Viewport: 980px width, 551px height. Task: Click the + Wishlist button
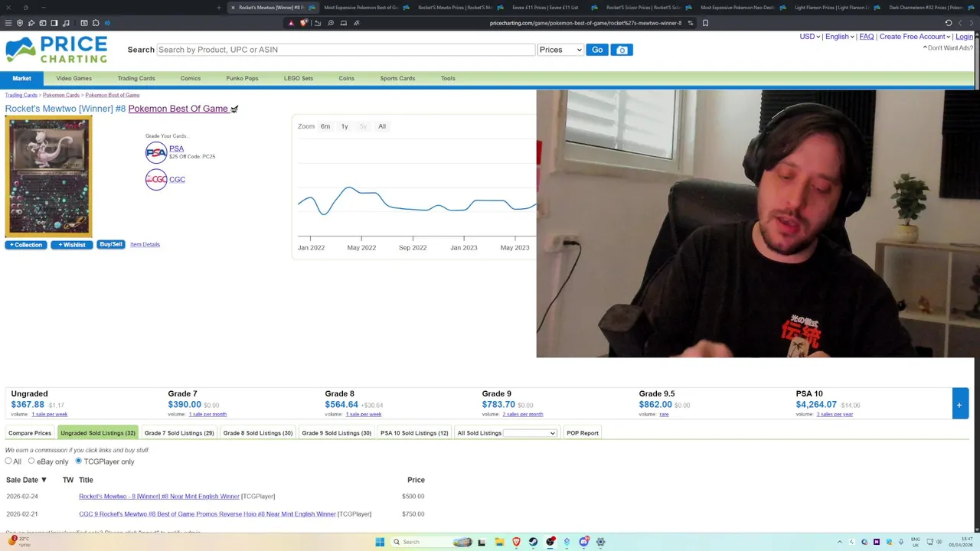point(72,245)
